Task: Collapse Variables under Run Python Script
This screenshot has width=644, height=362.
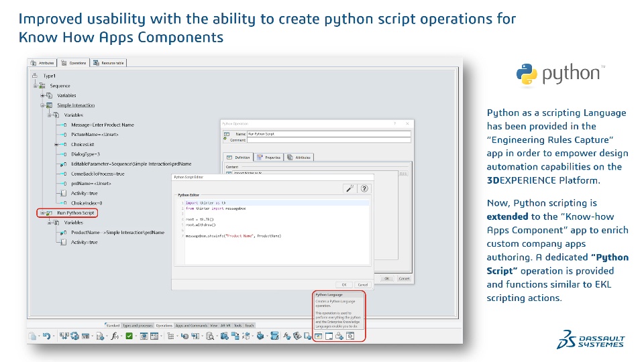Action: (x=49, y=223)
